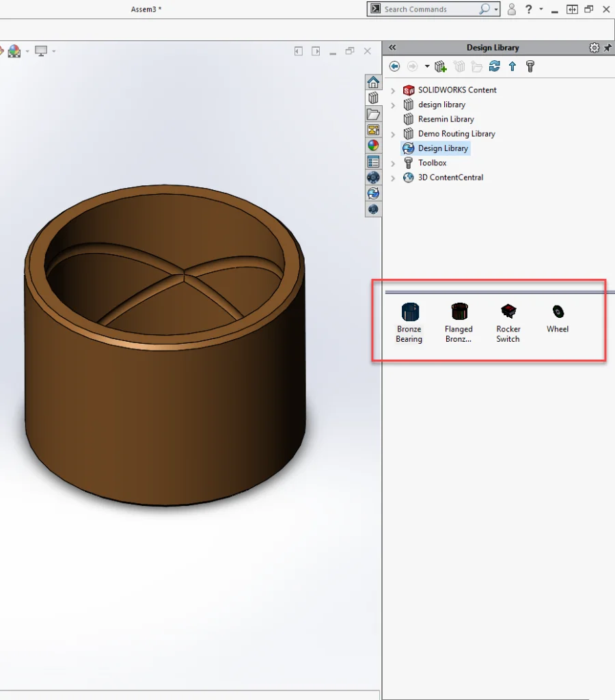Select the Bronze Bearing part thumbnail
This screenshot has width=615, height=700.
tap(409, 312)
